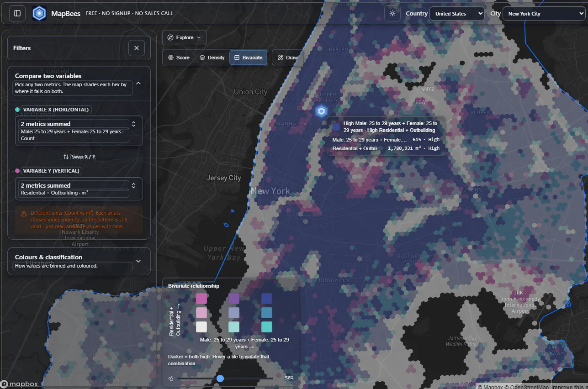Click the Score target icon
Viewport: 588px width, 389px height.
tap(171, 58)
